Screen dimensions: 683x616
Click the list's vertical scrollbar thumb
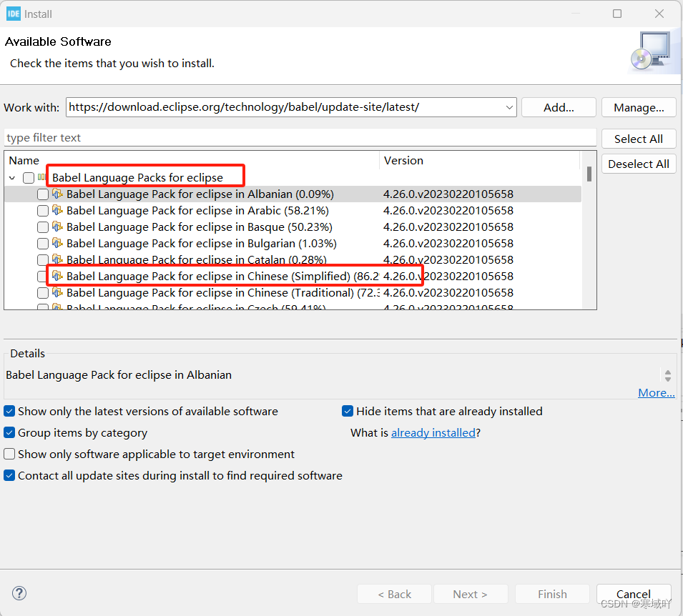(x=589, y=174)
